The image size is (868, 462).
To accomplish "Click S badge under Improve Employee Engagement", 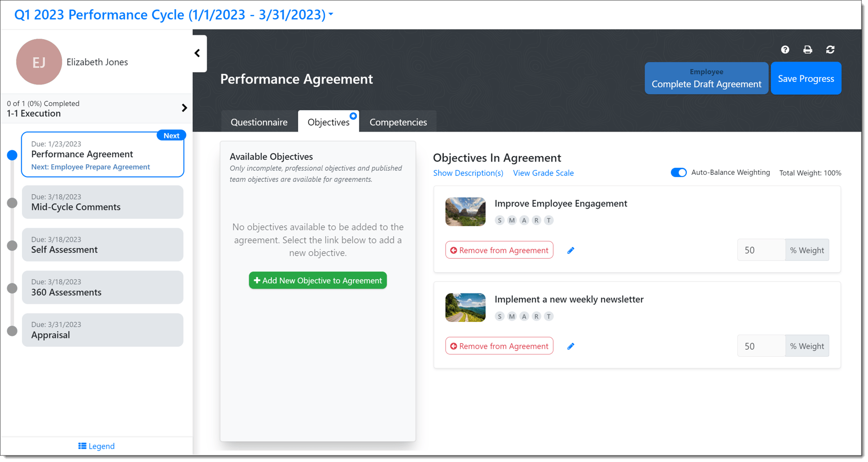I will tap(499, 220).
